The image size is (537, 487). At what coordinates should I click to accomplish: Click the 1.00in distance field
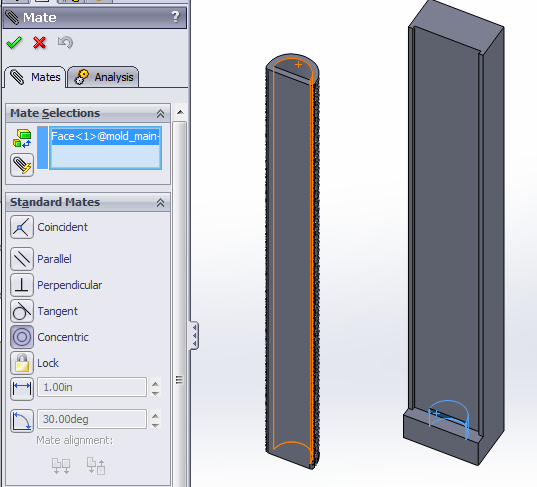92,387
